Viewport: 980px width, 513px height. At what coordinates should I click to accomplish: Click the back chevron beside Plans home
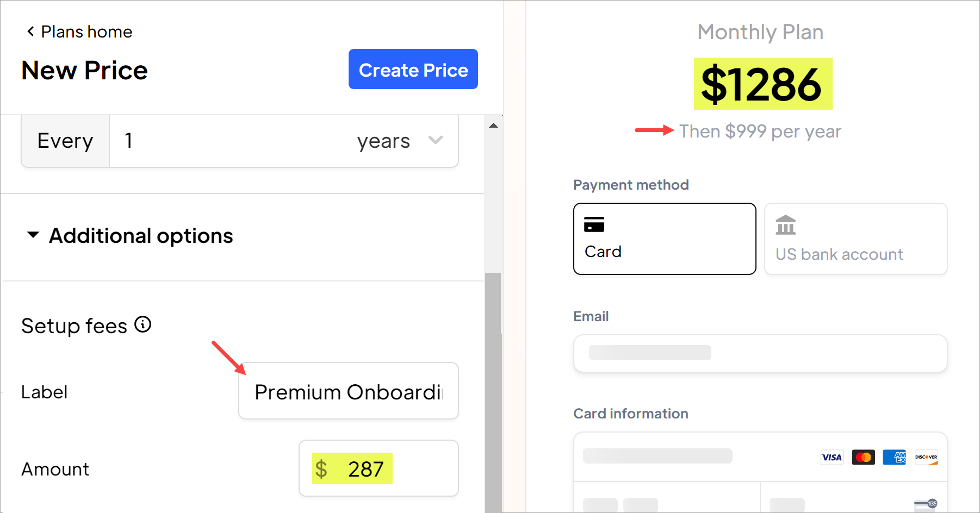pyautogui.click(x=30, y=31)
